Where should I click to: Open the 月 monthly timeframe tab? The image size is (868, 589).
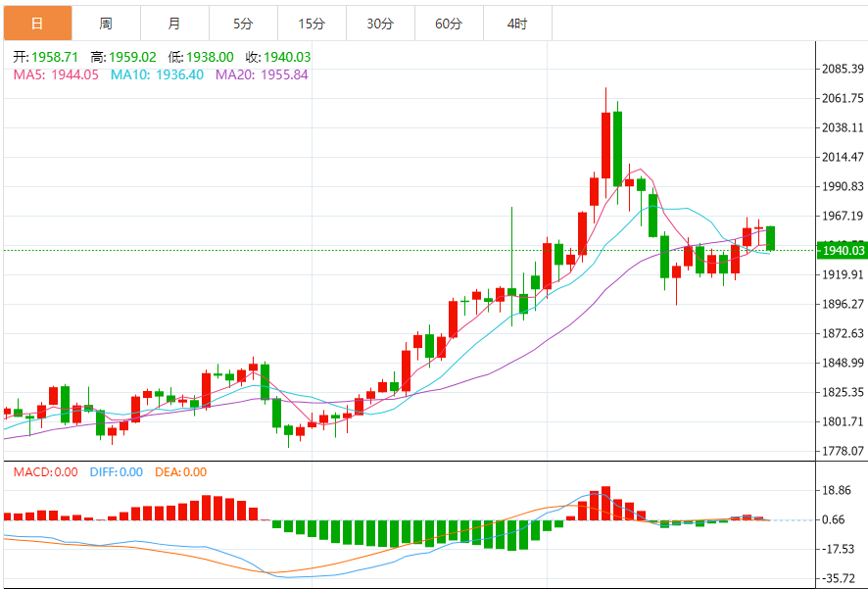click(x=174, y=24)
